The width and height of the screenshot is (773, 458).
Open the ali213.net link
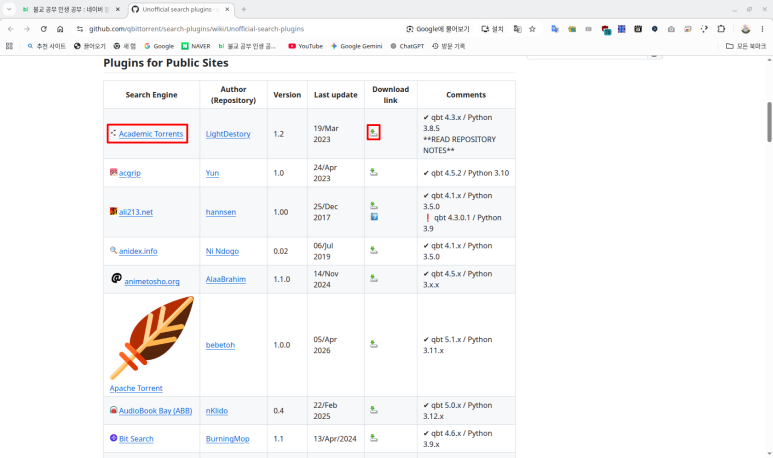coord(136,212)
